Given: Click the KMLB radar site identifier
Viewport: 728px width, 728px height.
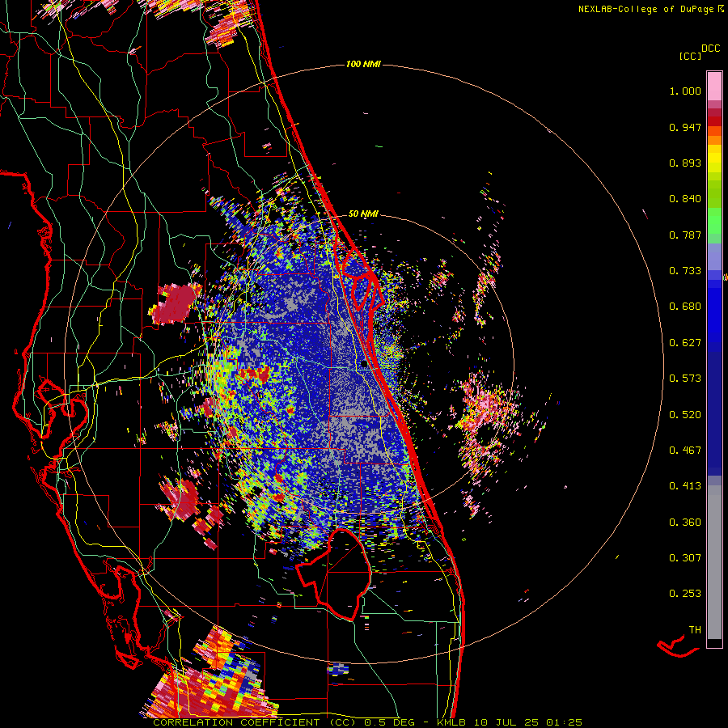Looking at the screenshot, I should click(x=451, y=722).
